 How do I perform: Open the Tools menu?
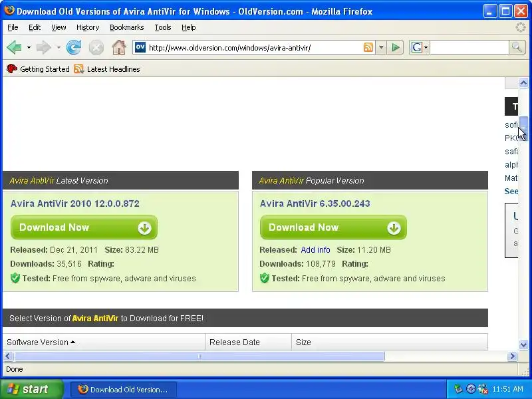coord(163,27)
